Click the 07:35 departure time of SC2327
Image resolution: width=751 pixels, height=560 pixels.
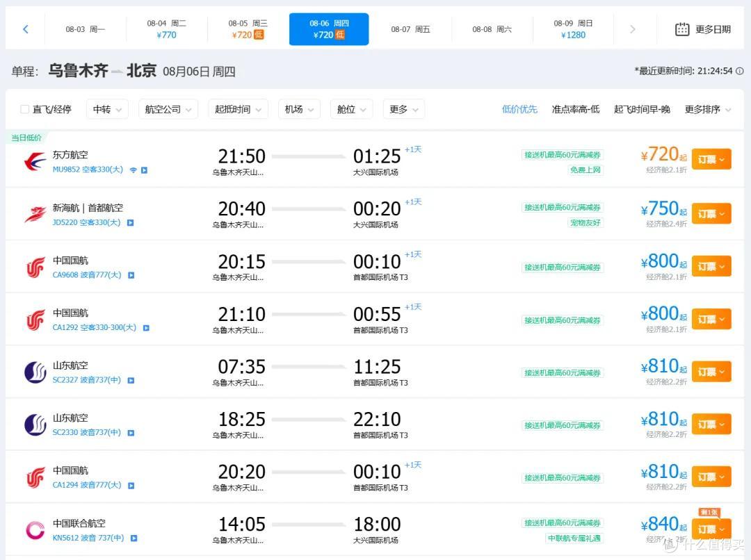(x=241, y=367)
